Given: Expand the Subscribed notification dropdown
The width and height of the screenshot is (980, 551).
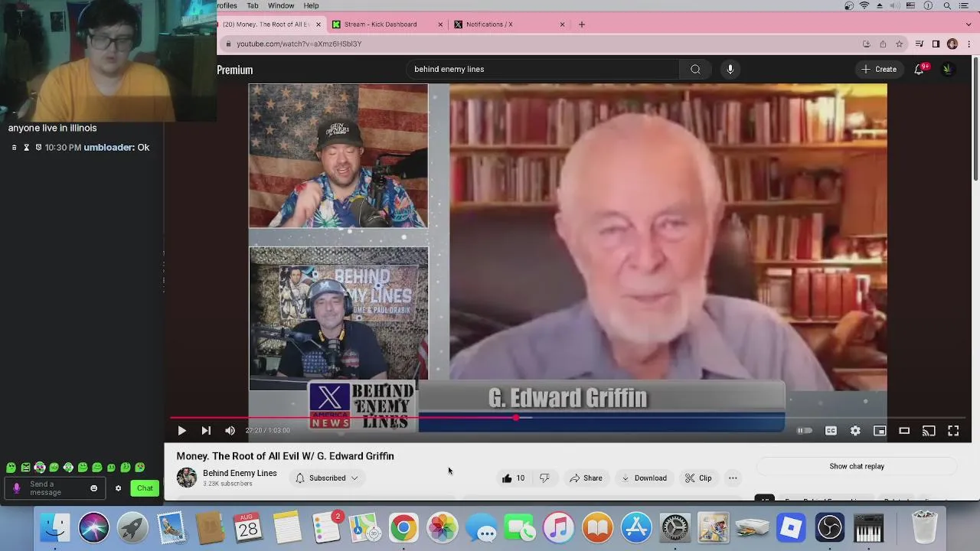Looking at the screenshot, I should pos(327,478).
